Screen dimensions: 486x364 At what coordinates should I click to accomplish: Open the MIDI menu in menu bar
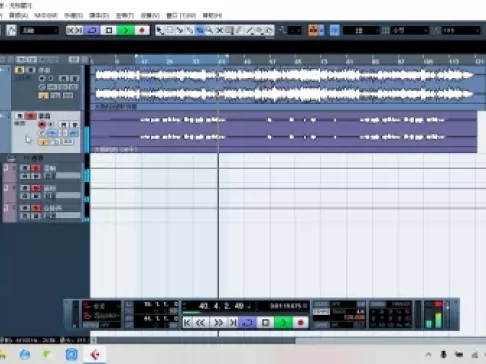45,15
